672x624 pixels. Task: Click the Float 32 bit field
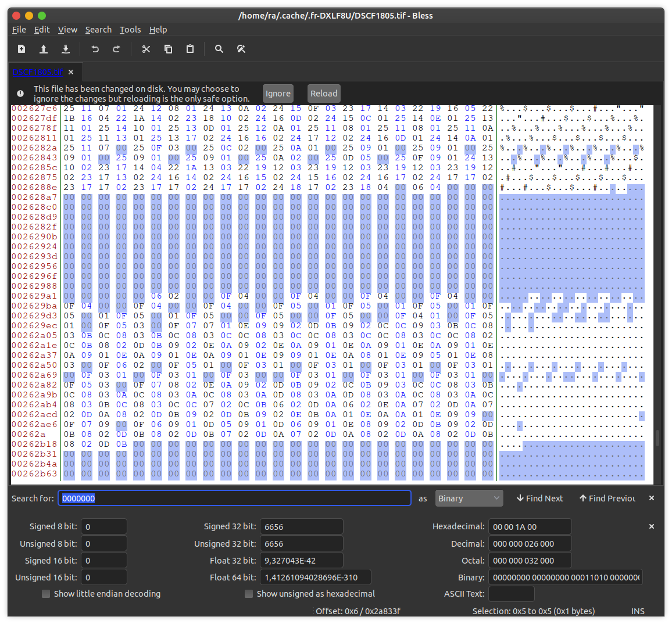tap(301, 561)
